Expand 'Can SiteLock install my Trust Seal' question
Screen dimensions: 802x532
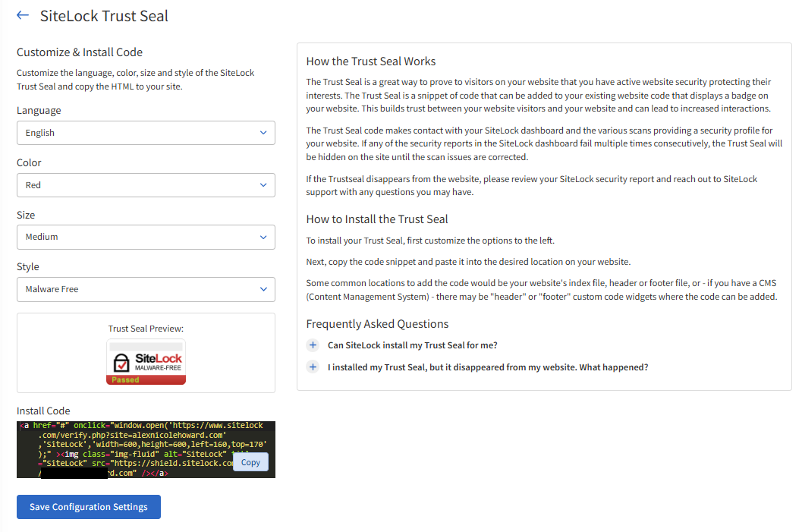click(412, 345)
